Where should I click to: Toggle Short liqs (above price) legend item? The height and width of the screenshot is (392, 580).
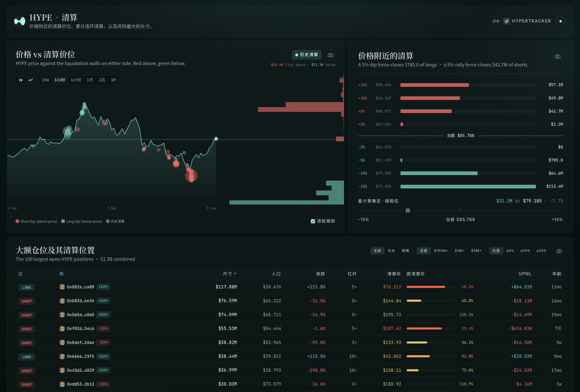coord(36,221)
